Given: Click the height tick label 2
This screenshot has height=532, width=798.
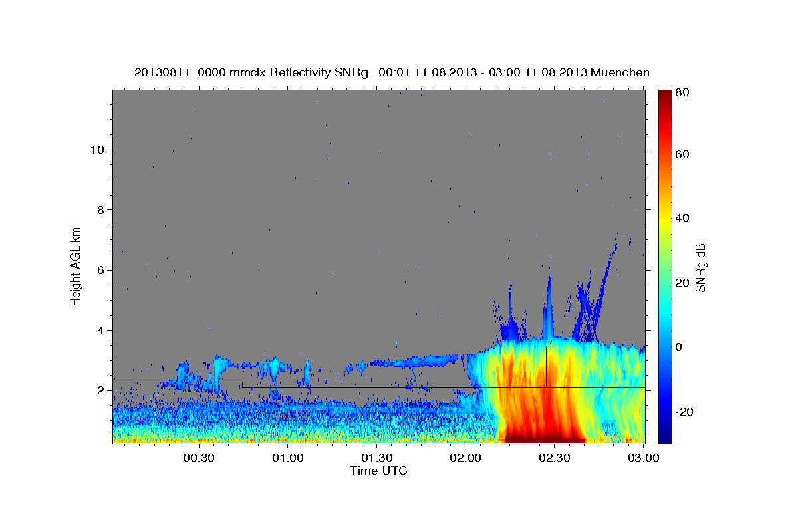Looking at the screenshot, I should pyautogui.click(x=100, y=391).
